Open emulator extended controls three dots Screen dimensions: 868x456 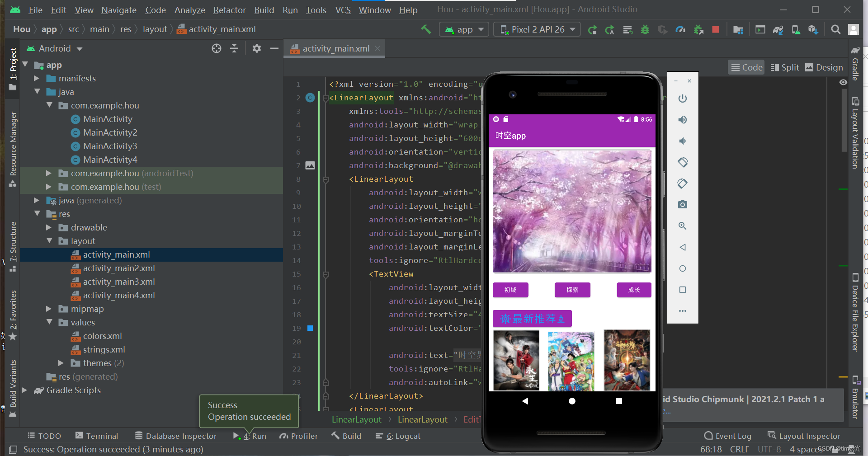tap(683, 311)
